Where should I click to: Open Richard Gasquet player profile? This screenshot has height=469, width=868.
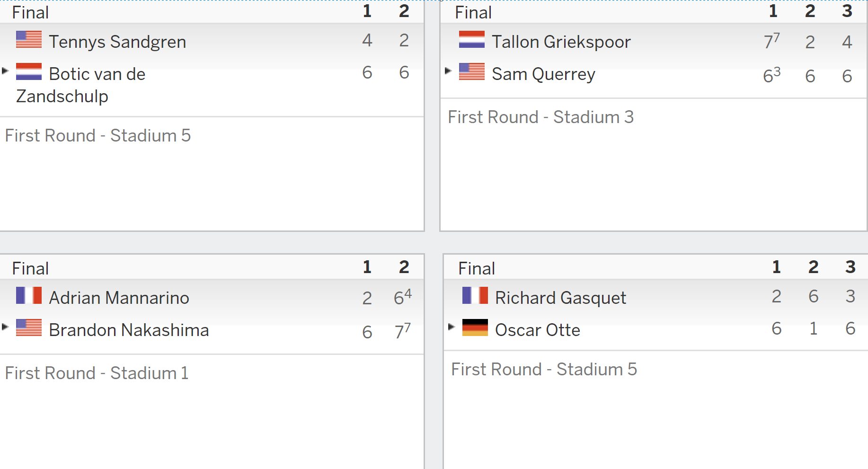[x=560, y=298]
